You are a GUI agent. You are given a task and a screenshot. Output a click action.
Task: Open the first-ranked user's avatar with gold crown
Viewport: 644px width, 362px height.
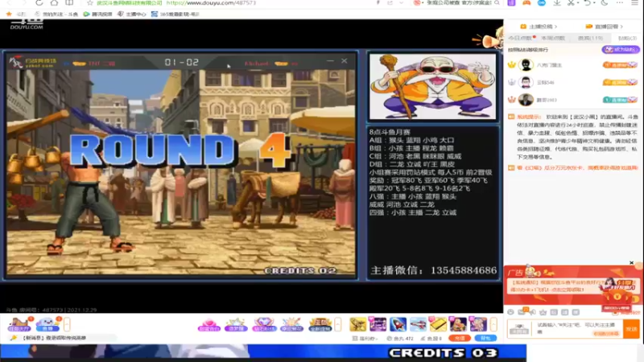click(x=526, y=65)
